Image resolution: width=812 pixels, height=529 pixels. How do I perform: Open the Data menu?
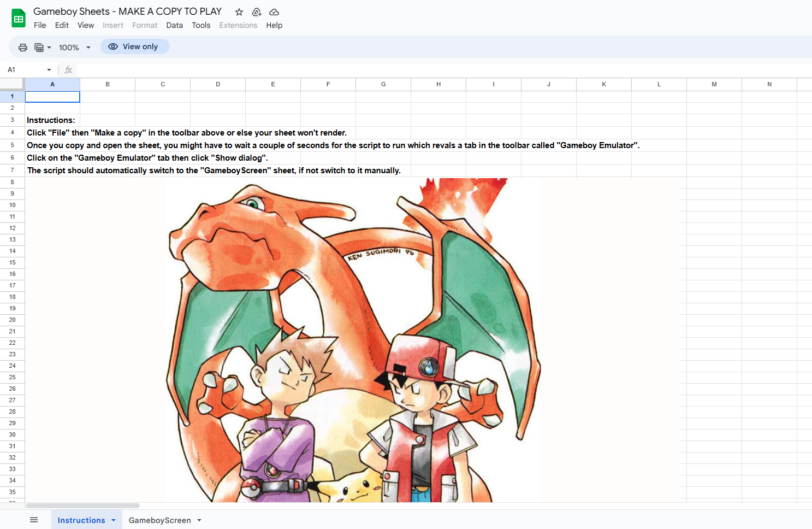pyautogui.click(x=175, y=25)
